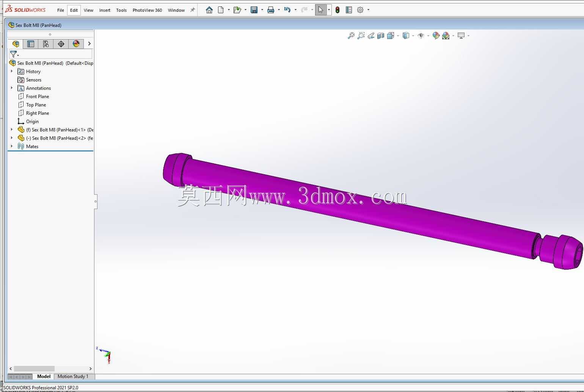Image resolution: width=584 pixels, height=392 pixels.
Task: Collapse the panel with the side handle
Action: [95, 201]
